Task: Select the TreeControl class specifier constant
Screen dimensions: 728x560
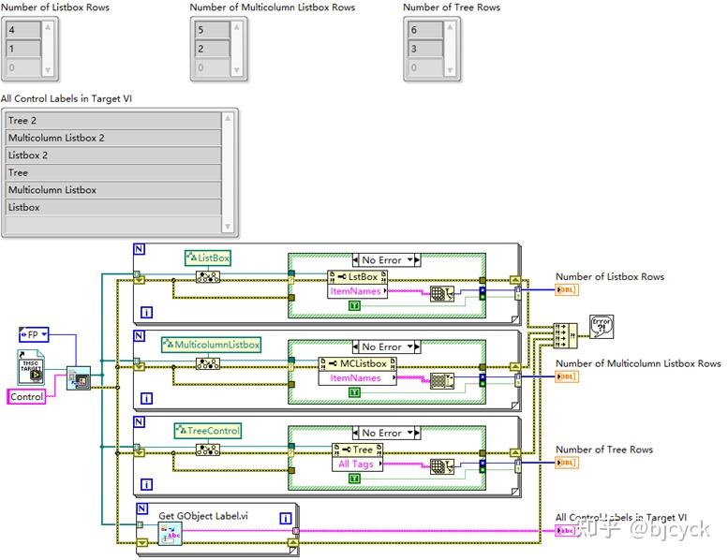Action: pos(208,431)
